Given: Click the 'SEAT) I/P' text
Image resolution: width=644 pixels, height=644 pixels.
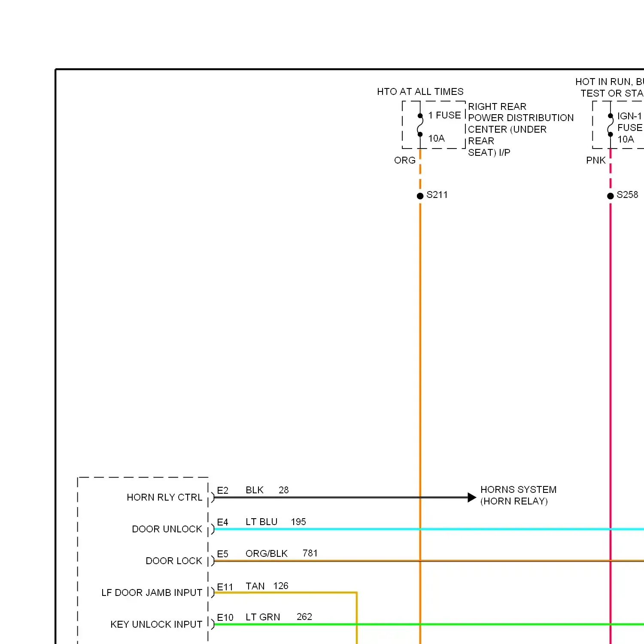Looking at the screenshot, I should (x=489, y=152).
